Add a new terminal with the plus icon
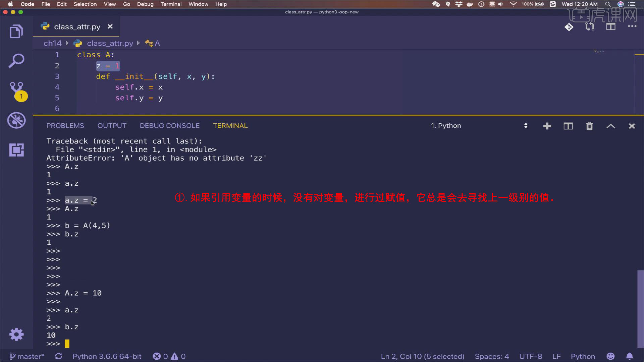644x362 pixels. point(547,126)
